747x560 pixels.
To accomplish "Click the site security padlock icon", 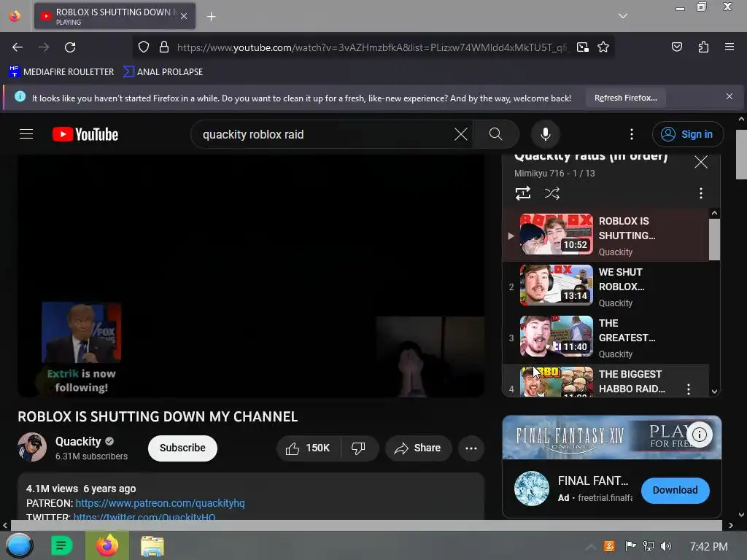I will [164, 47].
